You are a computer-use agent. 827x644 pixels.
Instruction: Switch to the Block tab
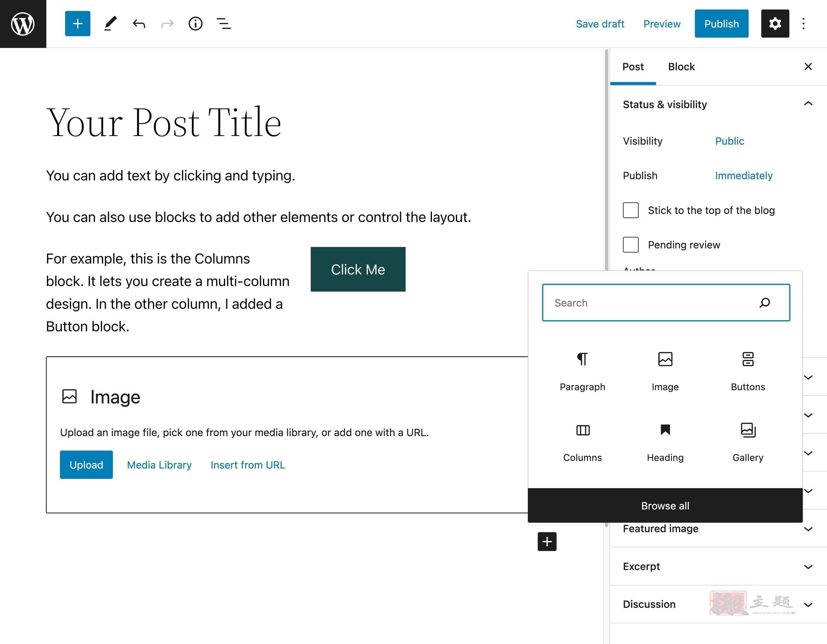tap(681, 67)
